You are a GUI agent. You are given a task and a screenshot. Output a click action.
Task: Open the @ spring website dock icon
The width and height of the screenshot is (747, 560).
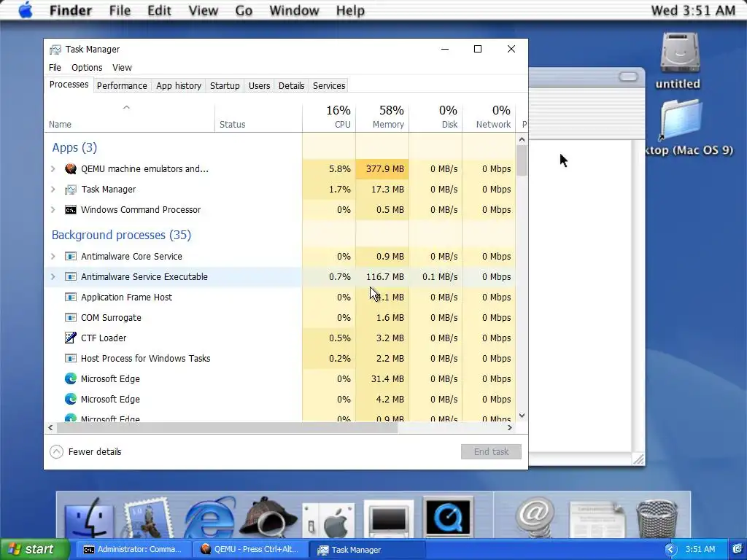click(x=535, y=518)
